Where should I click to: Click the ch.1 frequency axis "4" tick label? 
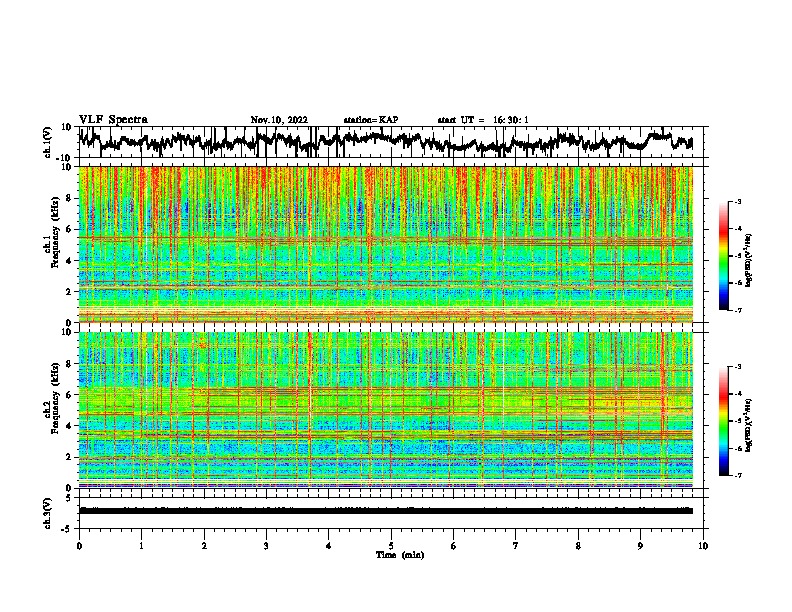point(69,261)
